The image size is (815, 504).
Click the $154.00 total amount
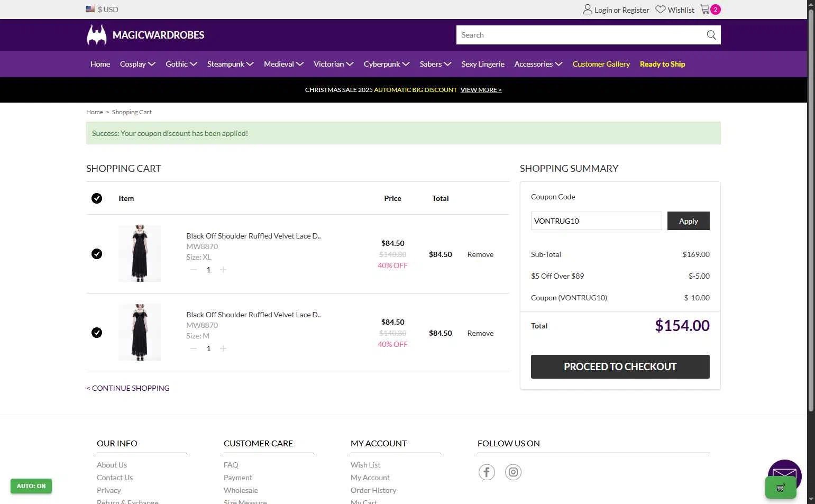pyautogui.click(x=682, y=326)
